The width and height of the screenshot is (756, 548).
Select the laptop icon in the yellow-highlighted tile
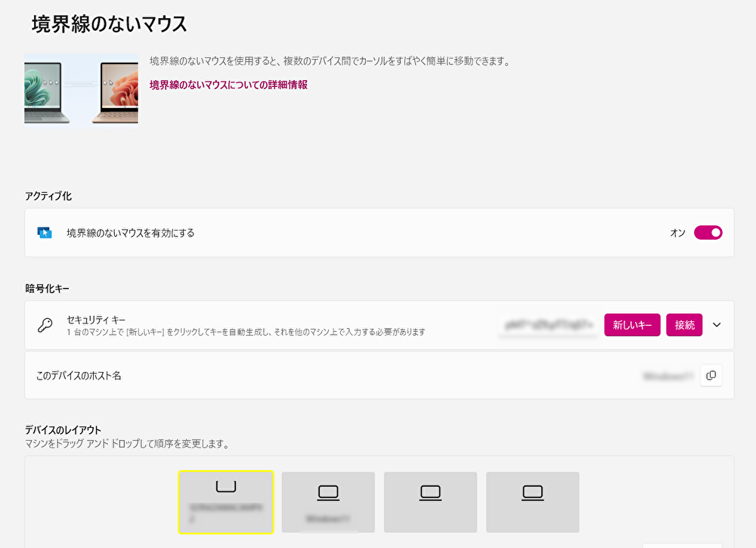coord(226,487)
